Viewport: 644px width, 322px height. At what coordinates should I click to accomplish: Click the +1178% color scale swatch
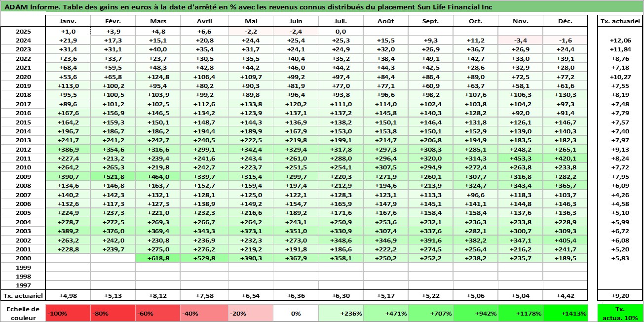tap(521, 313)
